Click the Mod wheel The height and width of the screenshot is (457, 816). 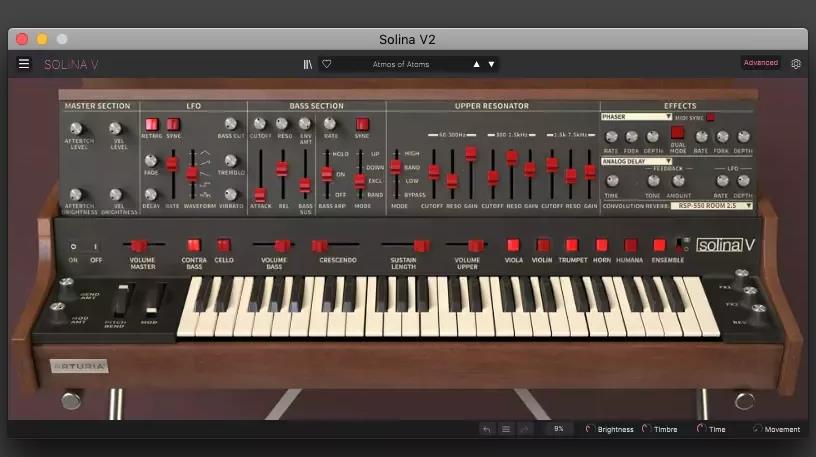154,299
